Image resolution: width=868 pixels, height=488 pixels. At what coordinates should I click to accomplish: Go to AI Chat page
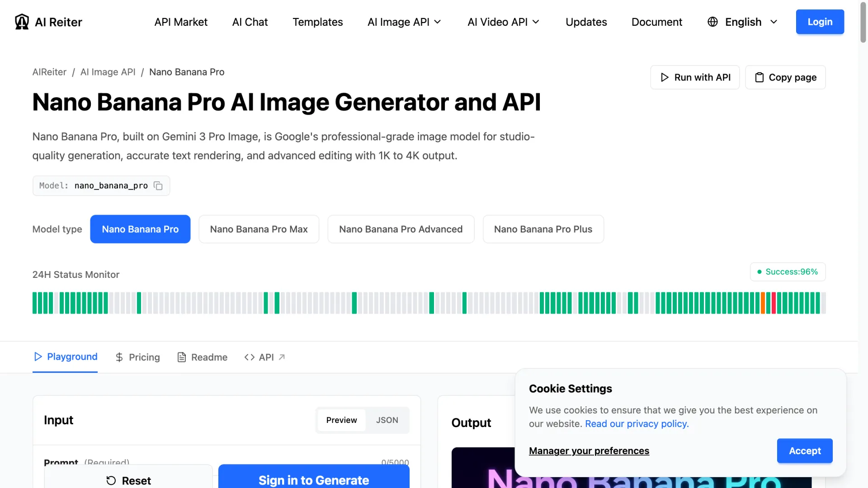click(x=250, y=22)
